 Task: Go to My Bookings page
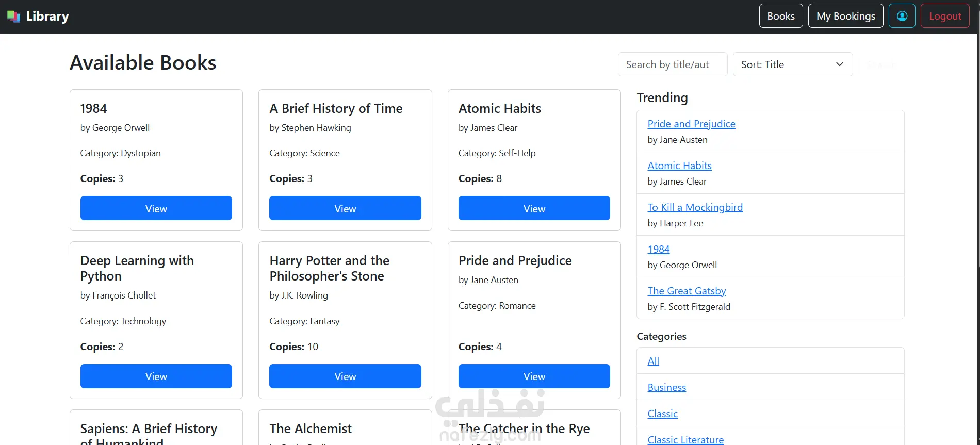845,16
